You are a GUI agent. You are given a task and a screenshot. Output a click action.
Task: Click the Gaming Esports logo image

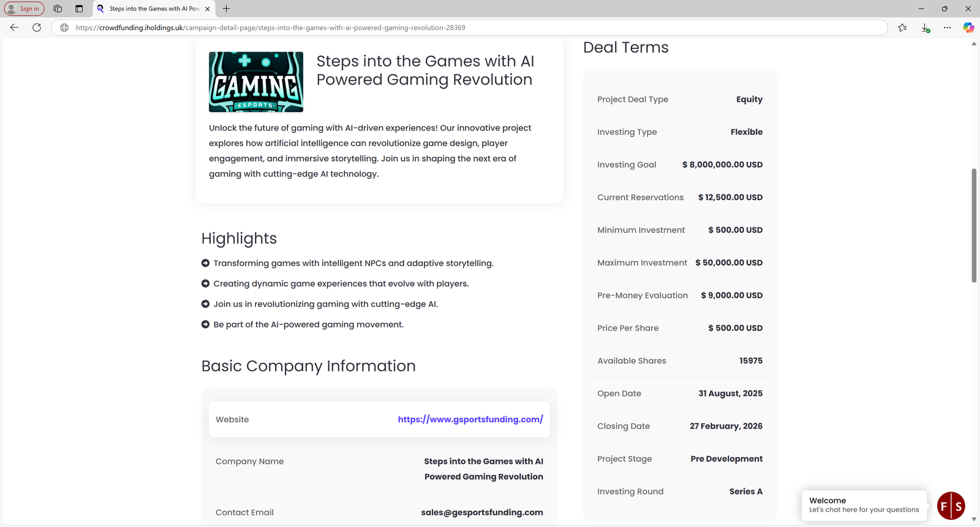tap(256, 82)
